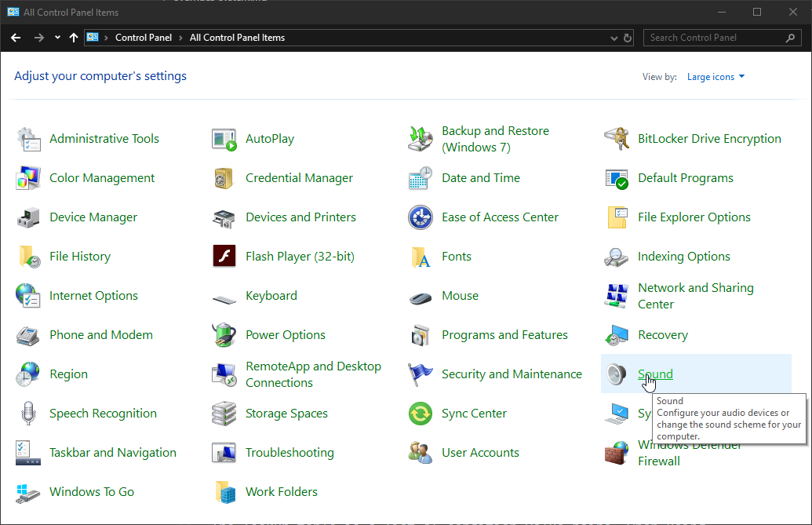Click the Speech Recognition microphone icon

[x=28, y=414]
